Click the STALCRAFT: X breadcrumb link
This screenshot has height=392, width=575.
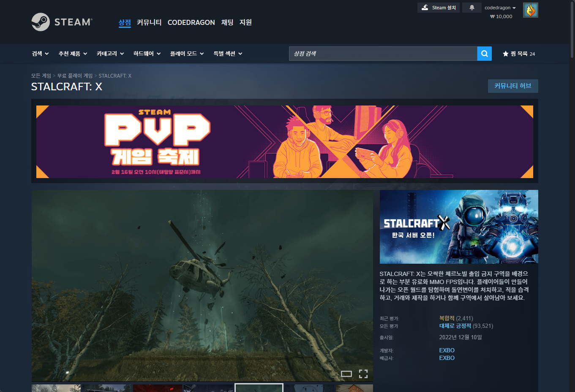(115, 76)
